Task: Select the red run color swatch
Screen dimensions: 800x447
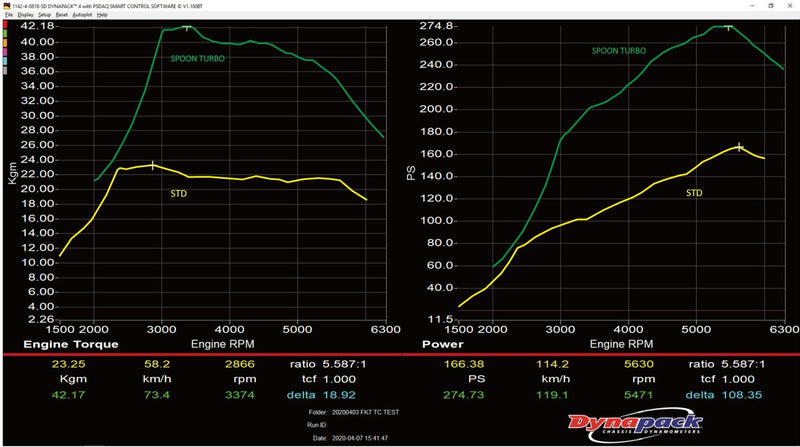Action: 3,26
